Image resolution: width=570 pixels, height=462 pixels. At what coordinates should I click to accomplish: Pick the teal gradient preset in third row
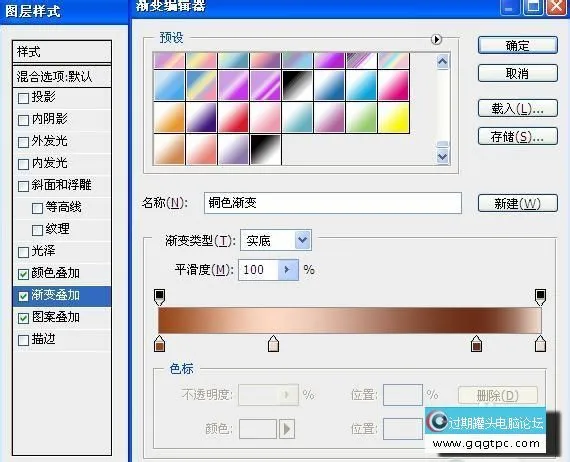click(x=297, y=117)
